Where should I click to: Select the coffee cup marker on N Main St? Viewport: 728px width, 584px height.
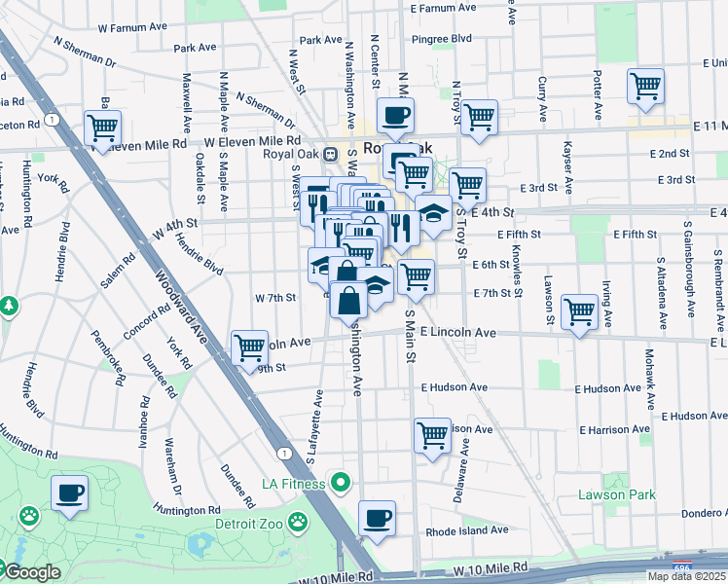click(395, 117)
